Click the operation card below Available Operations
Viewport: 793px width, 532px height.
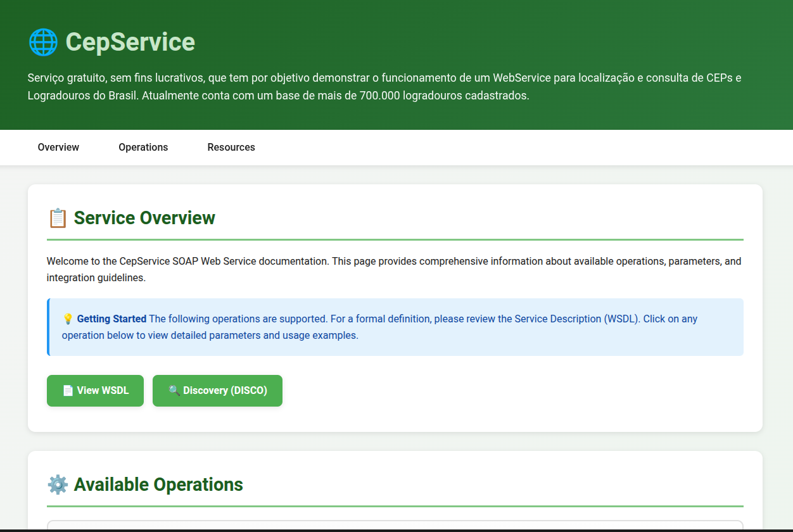click(x=395, y=525)
